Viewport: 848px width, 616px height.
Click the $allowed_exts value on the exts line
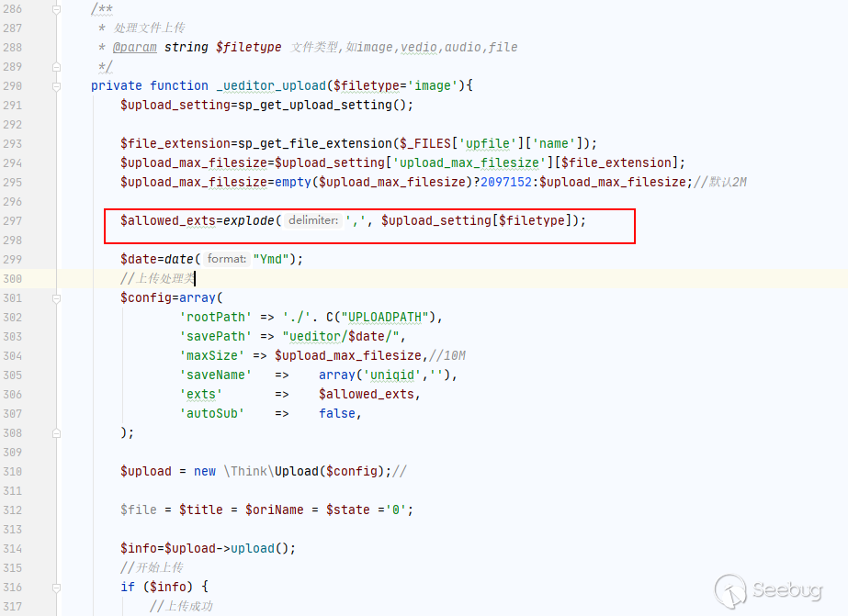(367, 394)
